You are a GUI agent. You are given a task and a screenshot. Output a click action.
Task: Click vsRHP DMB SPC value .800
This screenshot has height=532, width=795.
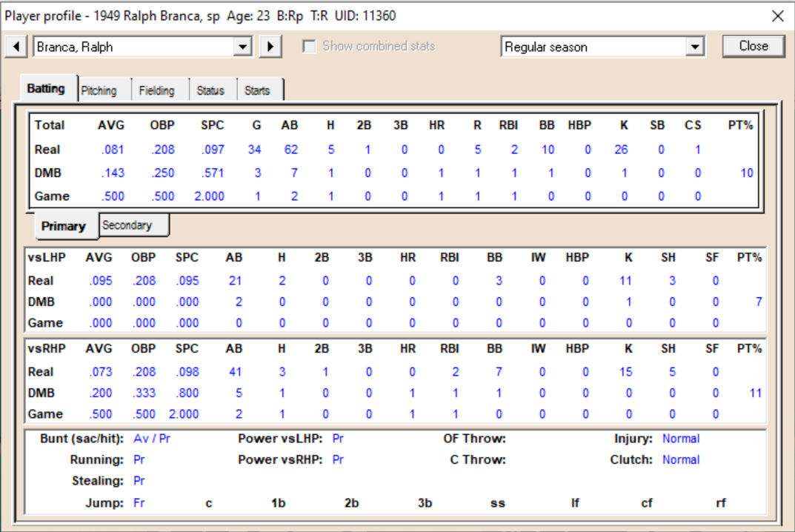187,393
